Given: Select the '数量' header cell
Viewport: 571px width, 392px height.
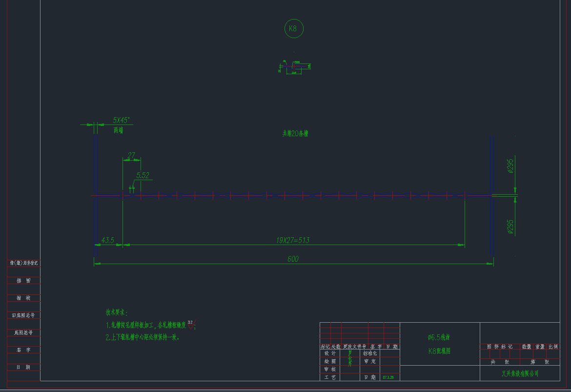Looking at the screenshot, I should pyautogui.click(x=527, y=347).
